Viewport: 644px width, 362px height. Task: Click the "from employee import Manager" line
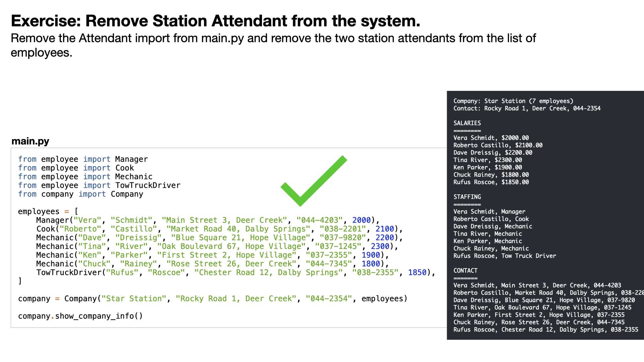click(83, 159)
